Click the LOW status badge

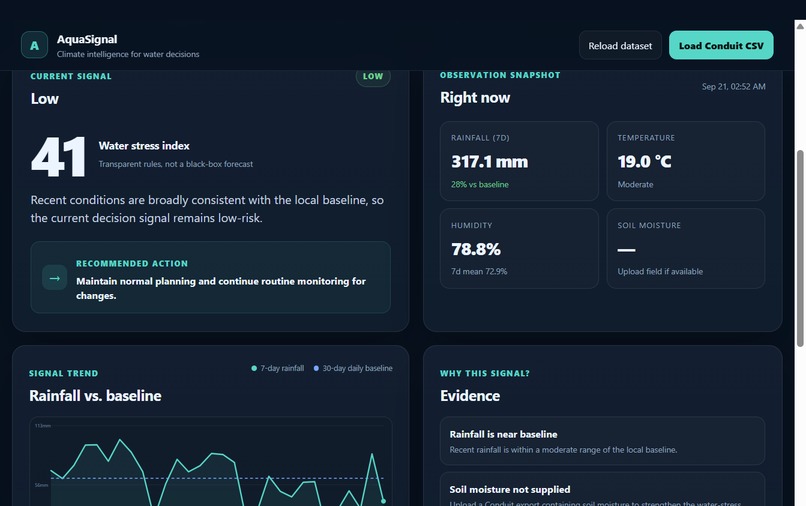pos(373,77)
